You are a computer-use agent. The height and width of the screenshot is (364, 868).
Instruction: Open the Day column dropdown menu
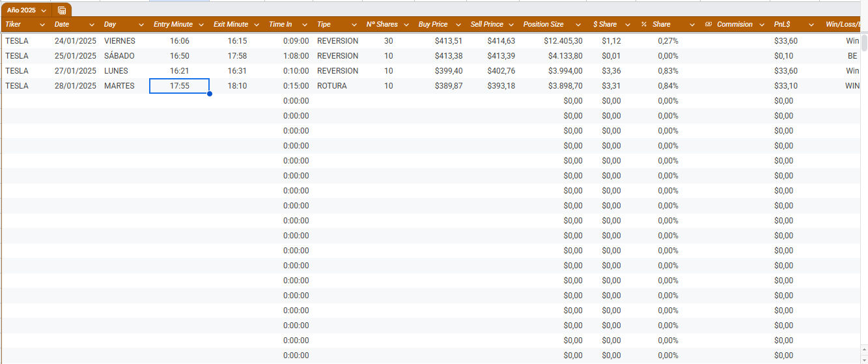[x=141, y=25]
